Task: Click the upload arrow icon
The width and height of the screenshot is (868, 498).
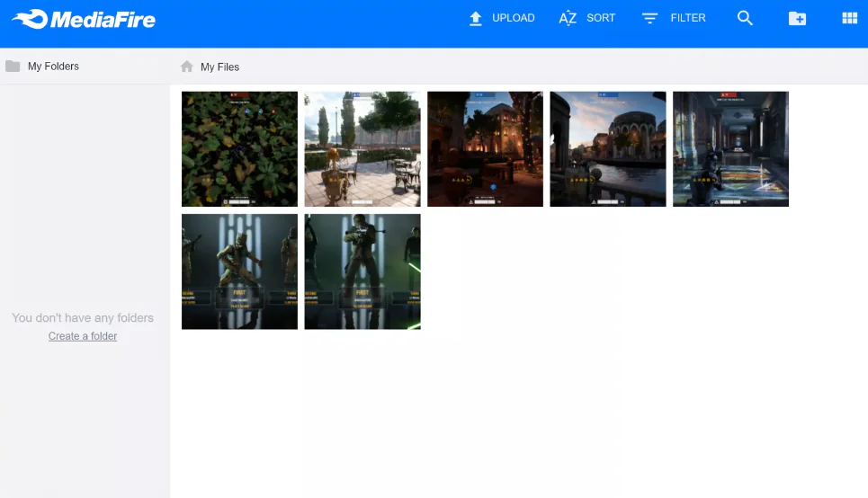Action: tap(476, 18)
